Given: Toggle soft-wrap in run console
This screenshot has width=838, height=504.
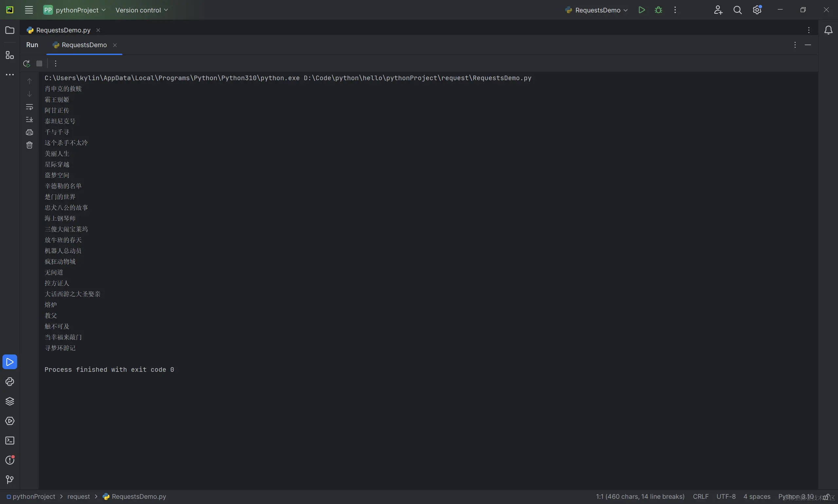Looking at the screenshot, I should click(29, 107).
